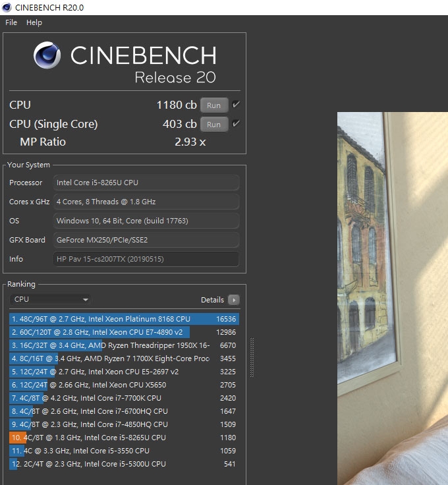Click the Processor field showing i5-8265U
This screenshot has width=448, height=485.
[x=146, y=183]
